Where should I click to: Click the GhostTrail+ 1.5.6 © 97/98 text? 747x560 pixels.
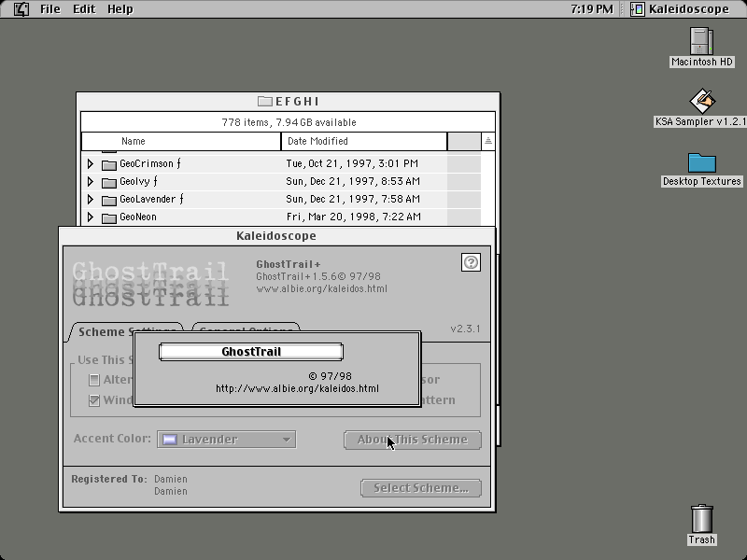coord(318,276)
